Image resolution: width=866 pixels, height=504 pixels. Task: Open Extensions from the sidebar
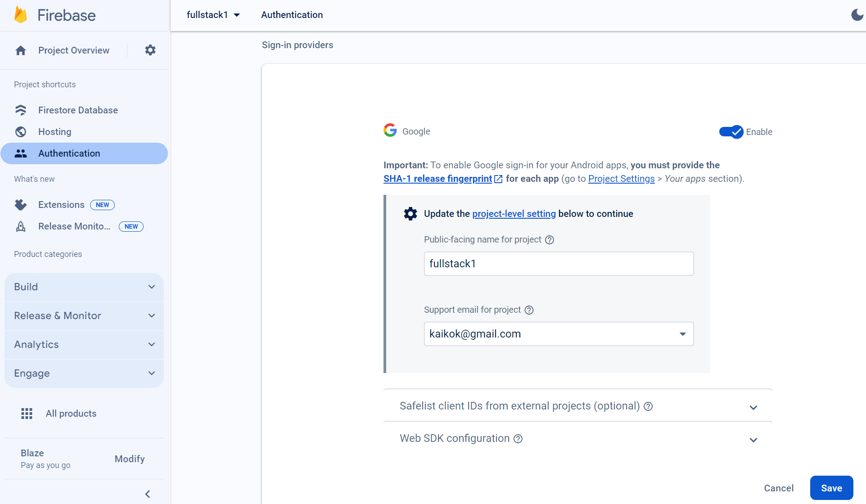click(x=61, y=204)
